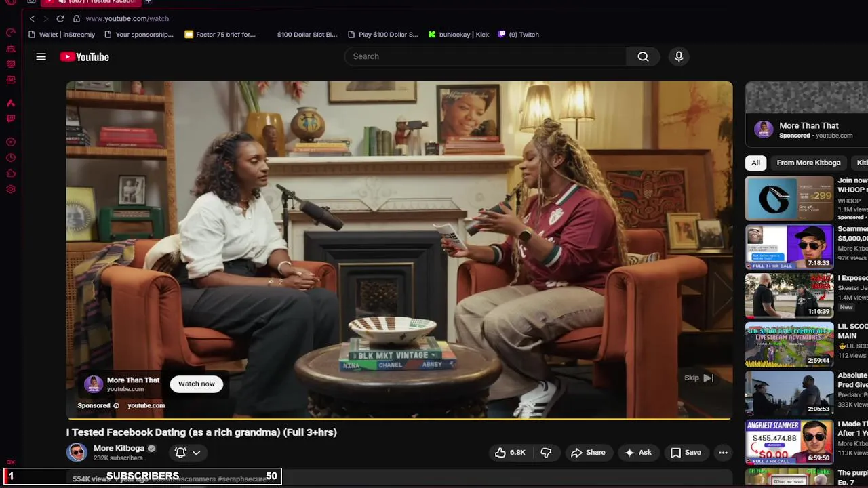Open Extensions cube icon in Opera sidebar
The image size is (868, 488).
click(11, 174)
